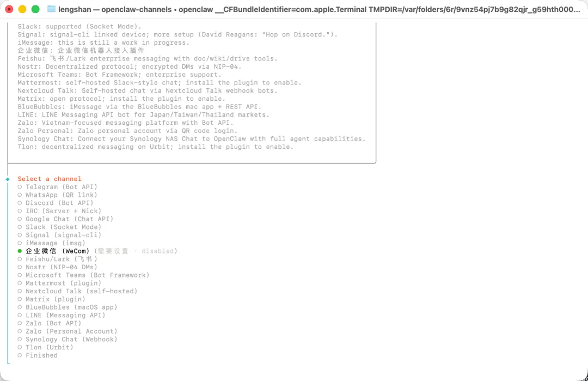
Task: Select the WhatsApp (QR link) option
Action: point(57,195)
